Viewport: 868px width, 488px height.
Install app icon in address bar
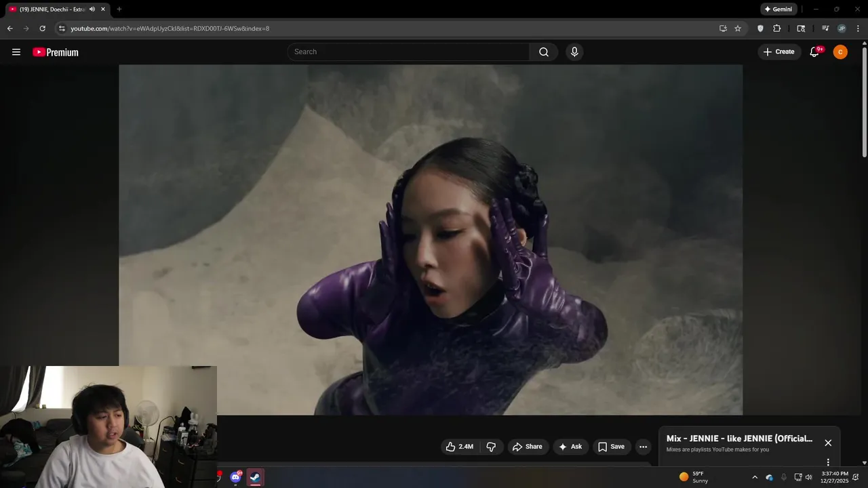(x=723, y=28)
